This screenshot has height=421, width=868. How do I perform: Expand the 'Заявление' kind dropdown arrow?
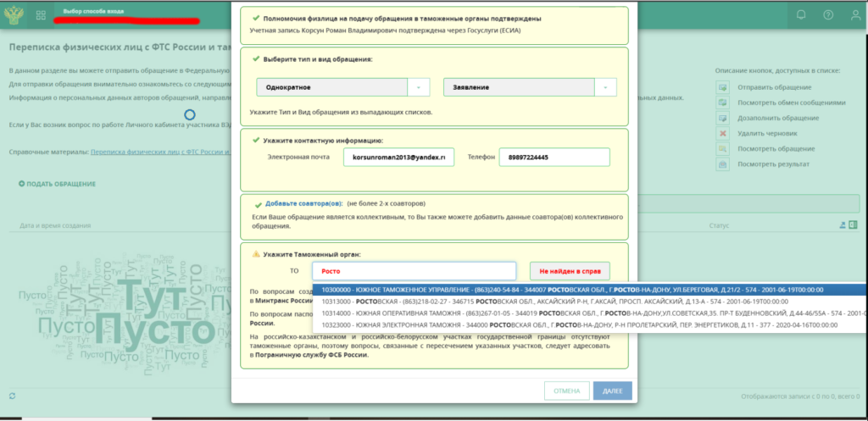[605, 87]
